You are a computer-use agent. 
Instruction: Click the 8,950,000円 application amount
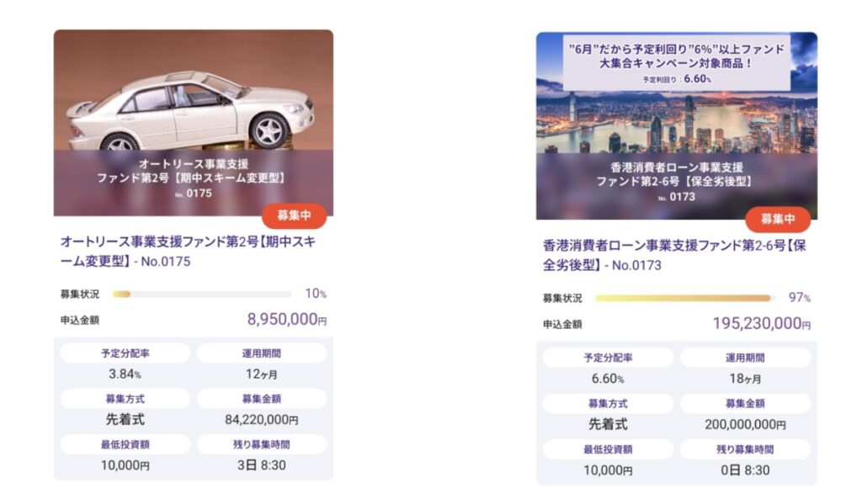tap(286, 319)
